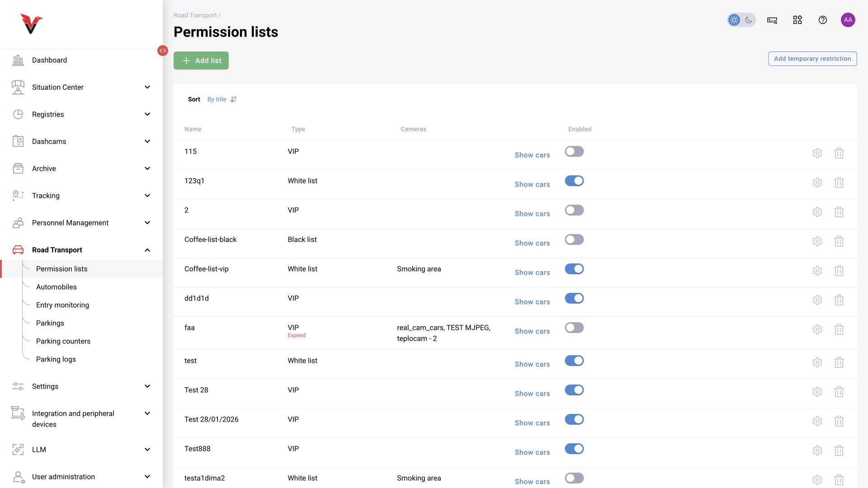Expand the Registries chevron

pyautogui.click(x=147, y=114)
